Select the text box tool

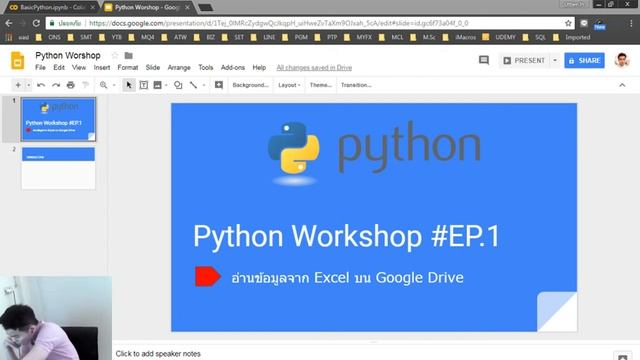[x=144, y=85]
